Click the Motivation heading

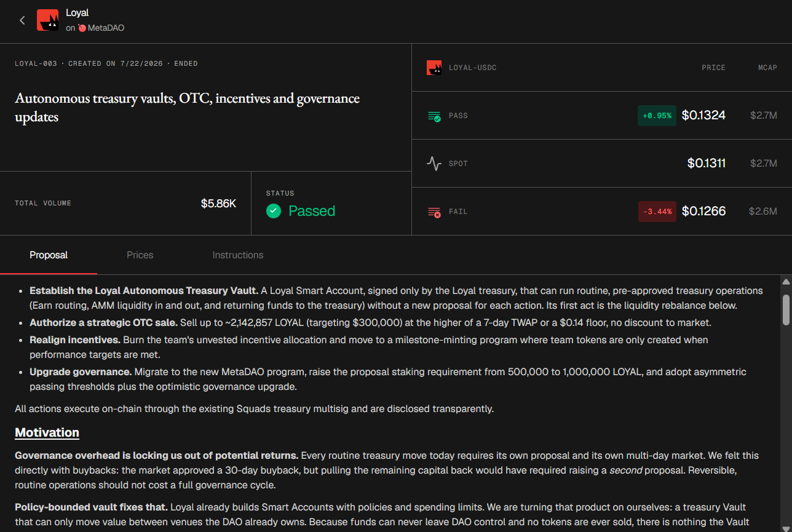(47, 432)
